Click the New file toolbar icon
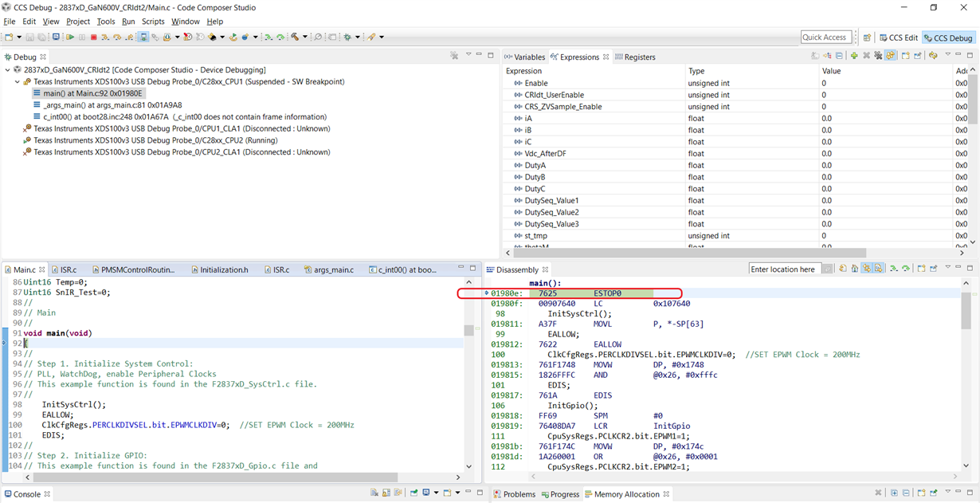This screenshot has height=503, width=980. (x=9, y=37)
